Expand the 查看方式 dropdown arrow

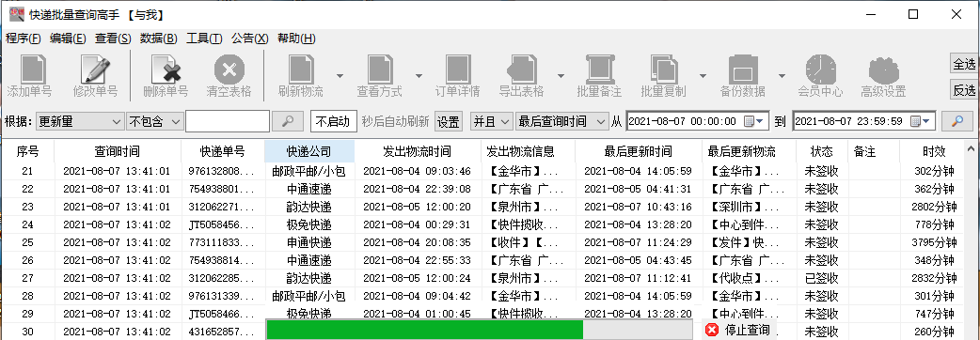point(419,75)
